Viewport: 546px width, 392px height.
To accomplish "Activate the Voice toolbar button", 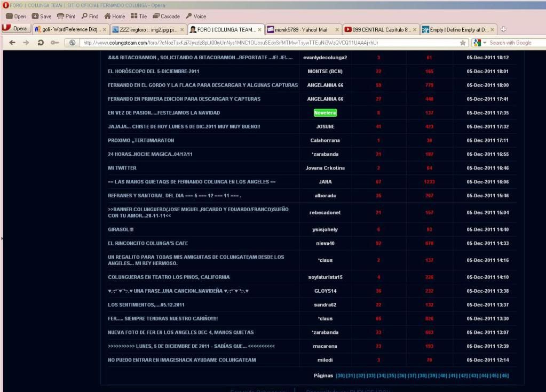I will (195, 17).
